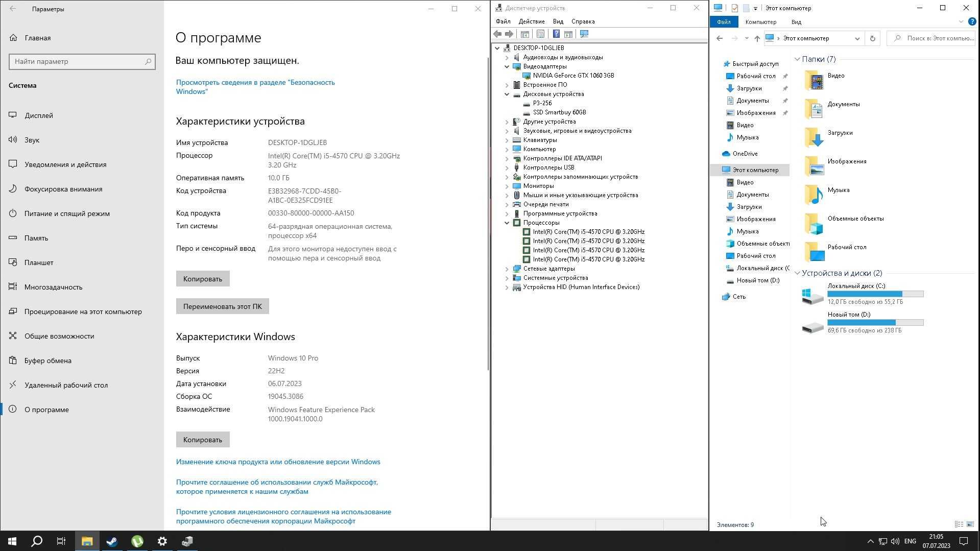Image resolution: width=980 pixels, height=551 pixels.
Task: Collapse Устройства и диски (2) group
Action: (797, 273)
